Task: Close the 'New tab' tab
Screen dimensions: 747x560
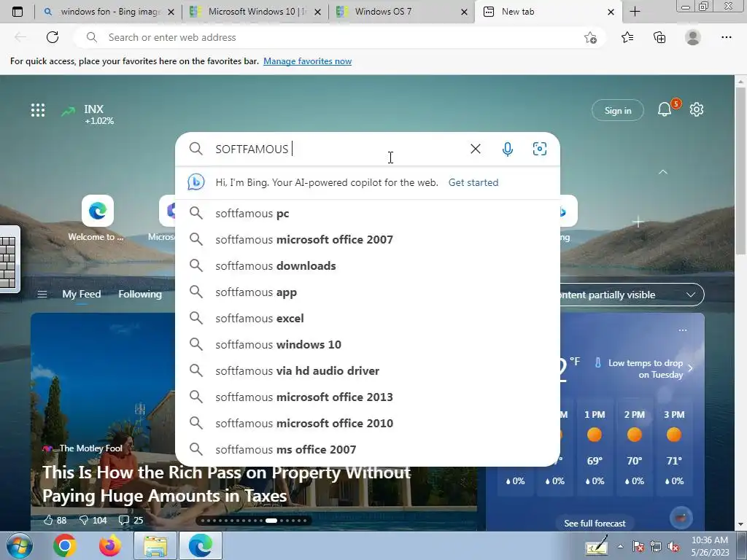Action: click(611, 12)
